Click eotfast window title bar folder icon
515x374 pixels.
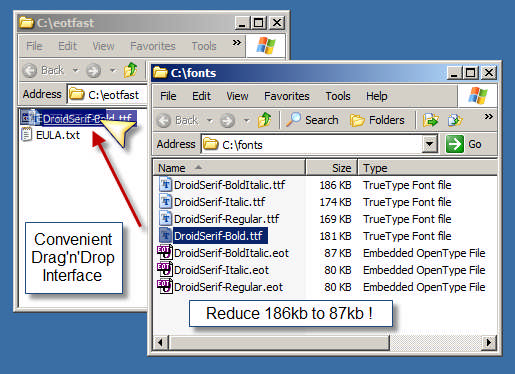click(x=26, y=23)
